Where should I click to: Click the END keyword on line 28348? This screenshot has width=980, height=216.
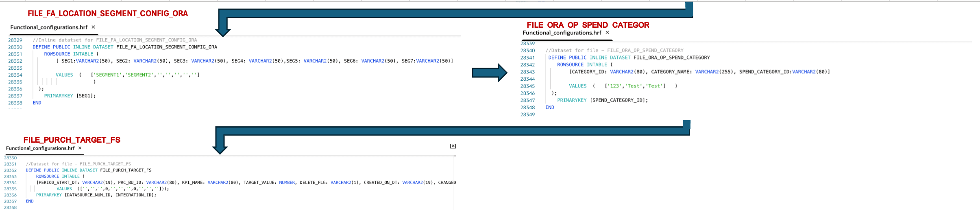(x=550, y=107)
